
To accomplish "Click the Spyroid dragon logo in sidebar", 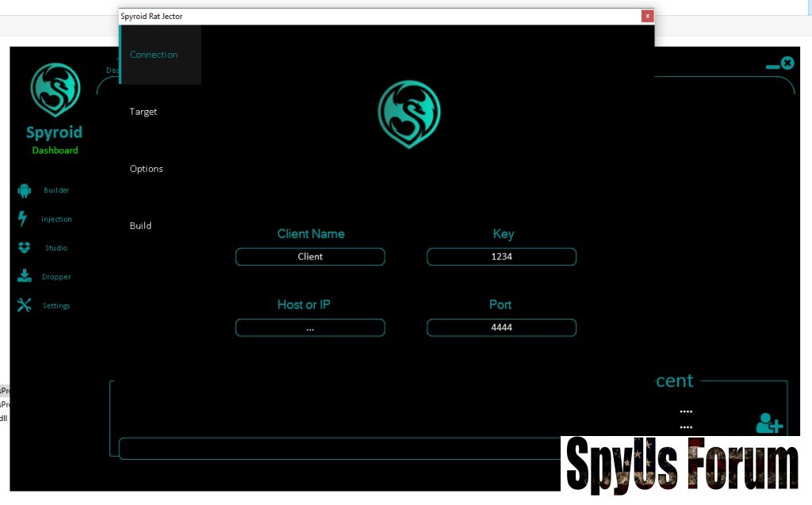I will coord(55,90).
